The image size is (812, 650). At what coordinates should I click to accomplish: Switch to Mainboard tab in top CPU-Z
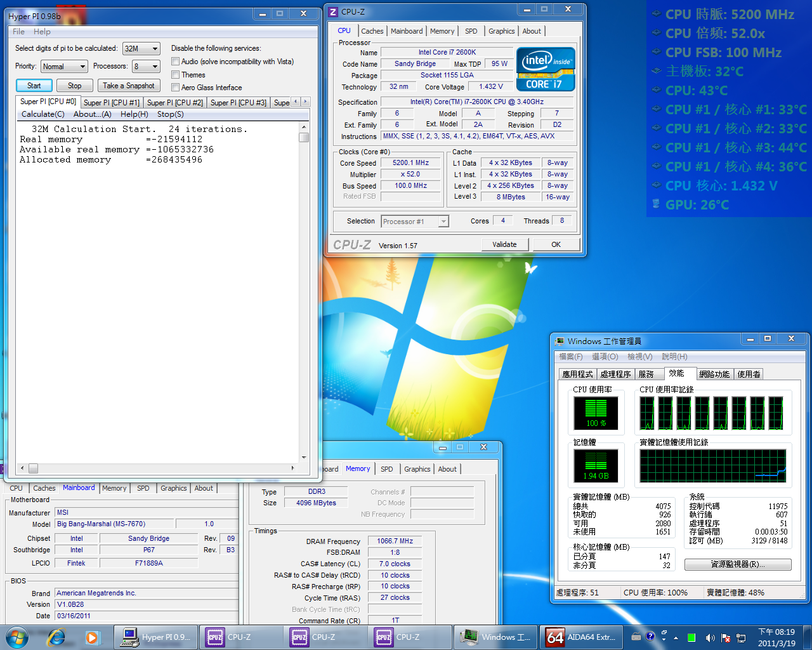(x=407, y=31)
